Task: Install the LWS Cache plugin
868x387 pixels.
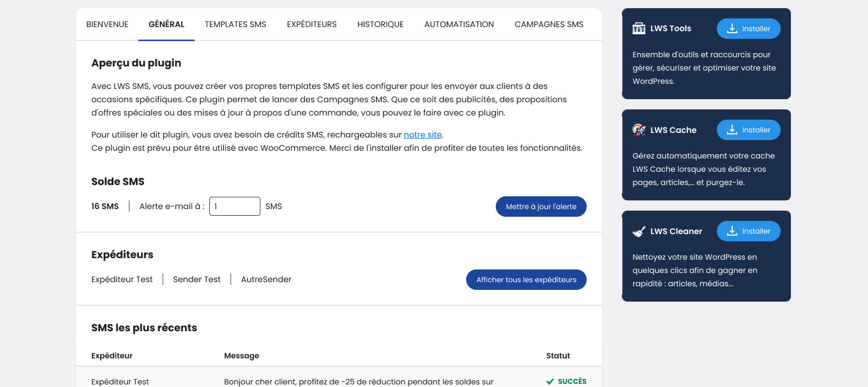Action: tap(749, 130)
